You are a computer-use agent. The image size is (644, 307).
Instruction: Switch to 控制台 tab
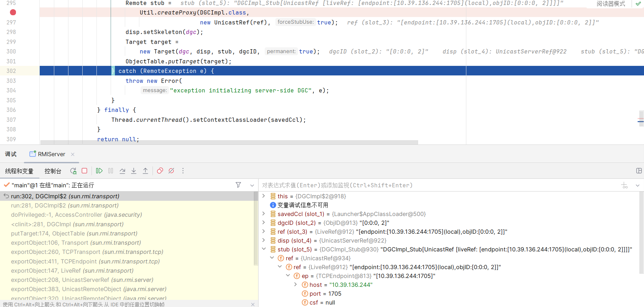(x=53, y=171)
